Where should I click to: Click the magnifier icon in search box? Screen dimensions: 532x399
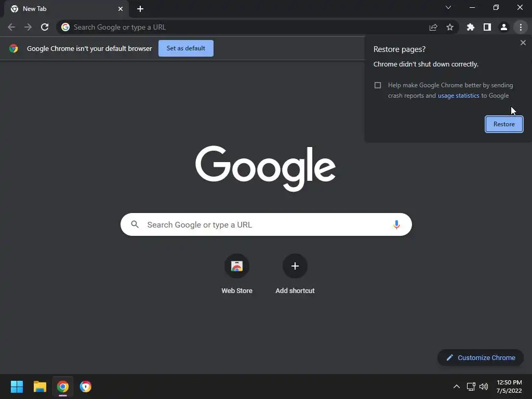135,224
